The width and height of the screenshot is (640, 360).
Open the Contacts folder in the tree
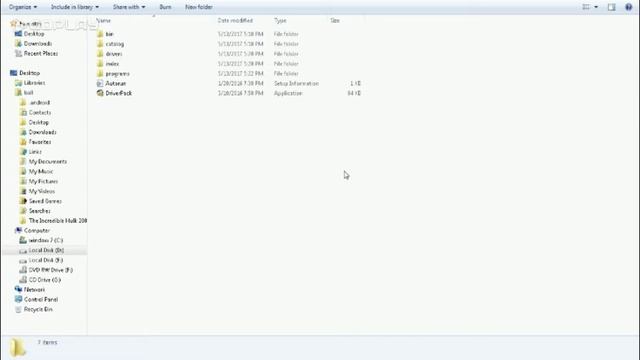(40, 112)
